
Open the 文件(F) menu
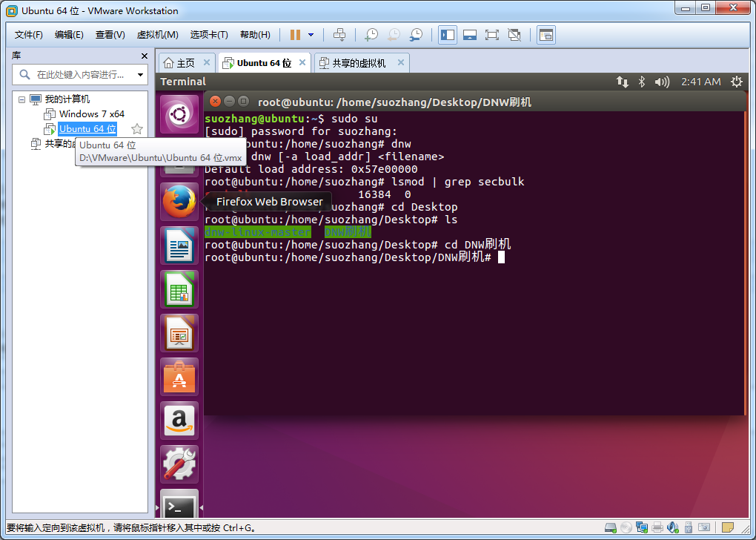28,35
